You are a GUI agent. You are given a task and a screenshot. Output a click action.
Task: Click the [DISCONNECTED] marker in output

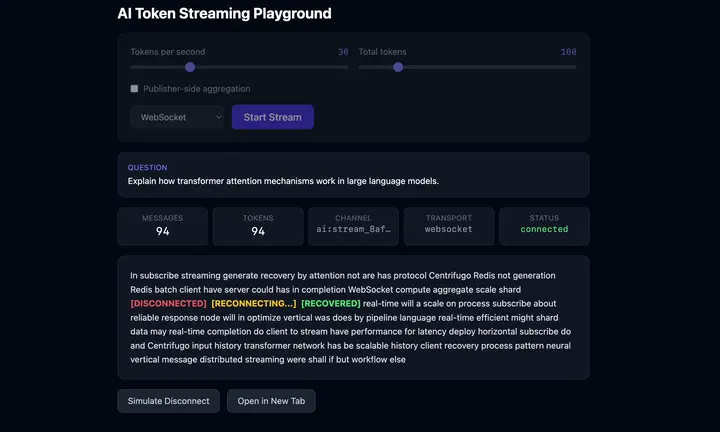(169, 303)
